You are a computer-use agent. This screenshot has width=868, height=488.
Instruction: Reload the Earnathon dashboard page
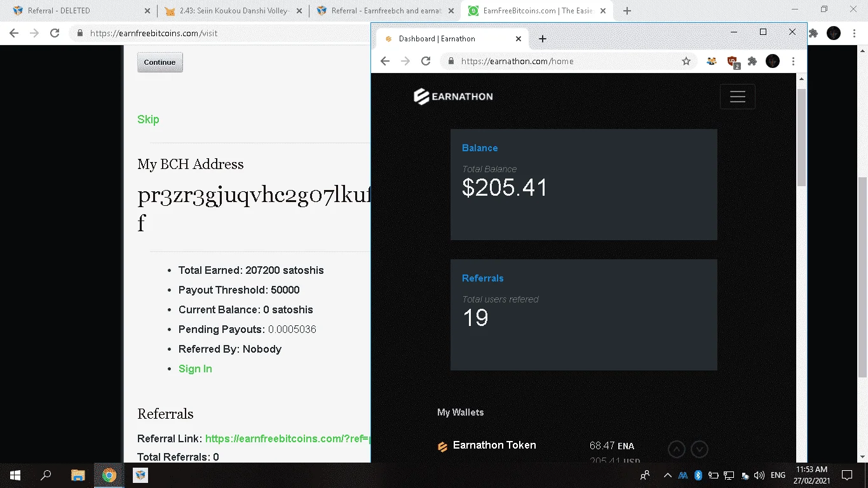426,61
